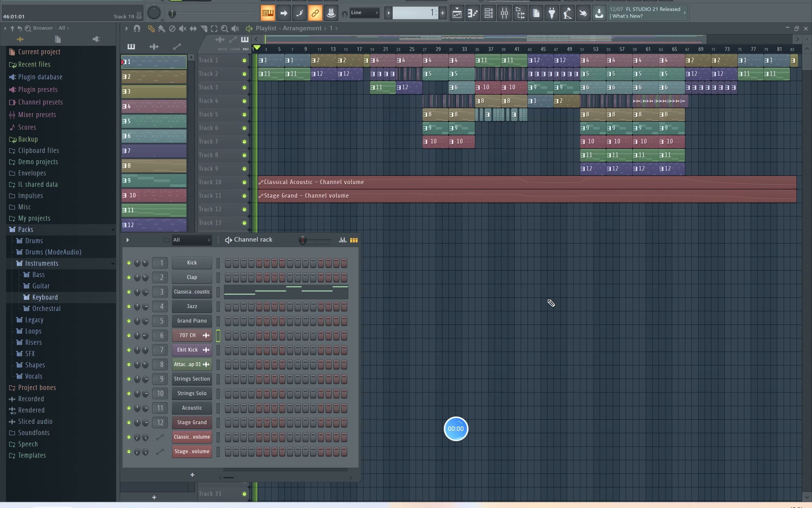Image resolution: width=812 pixels, height=508 pixels.
Task: Switch to Browser files tab icon
Action: pos(58,39)
